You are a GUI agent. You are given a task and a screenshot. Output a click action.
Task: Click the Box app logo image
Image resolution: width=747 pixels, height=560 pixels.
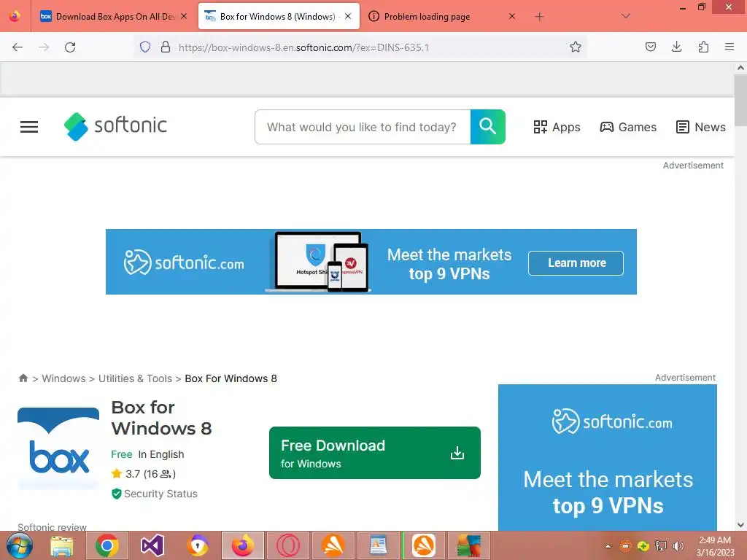[58, 448]
